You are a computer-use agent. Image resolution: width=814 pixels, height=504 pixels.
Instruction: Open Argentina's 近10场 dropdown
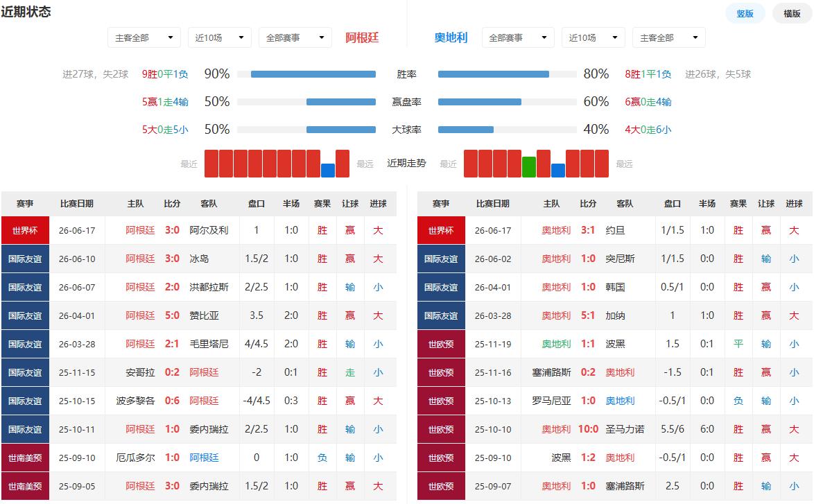[x=219, y=37]
